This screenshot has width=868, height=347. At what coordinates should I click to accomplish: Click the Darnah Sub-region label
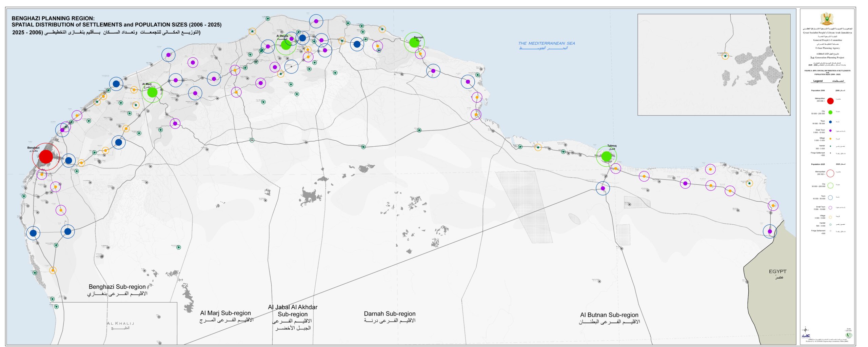pyautogui.click(x=390, y=314)
